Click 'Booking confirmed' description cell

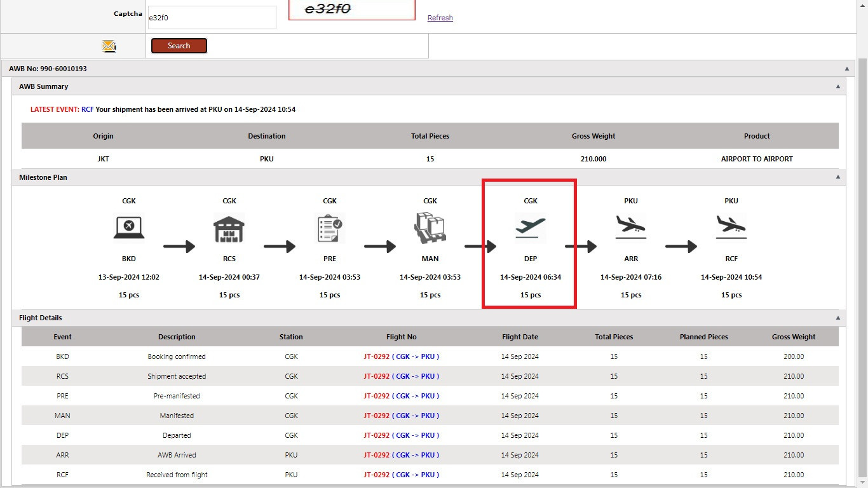click(x=177, y=356)
